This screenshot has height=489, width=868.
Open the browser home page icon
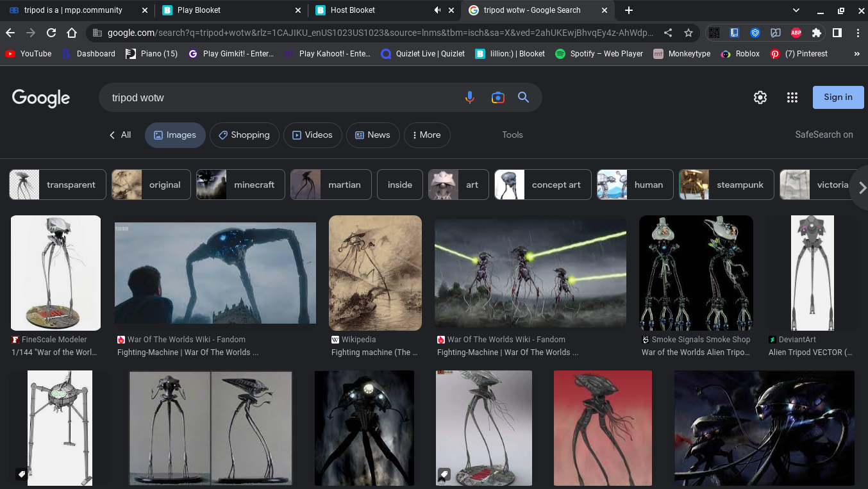coord(72,33)
